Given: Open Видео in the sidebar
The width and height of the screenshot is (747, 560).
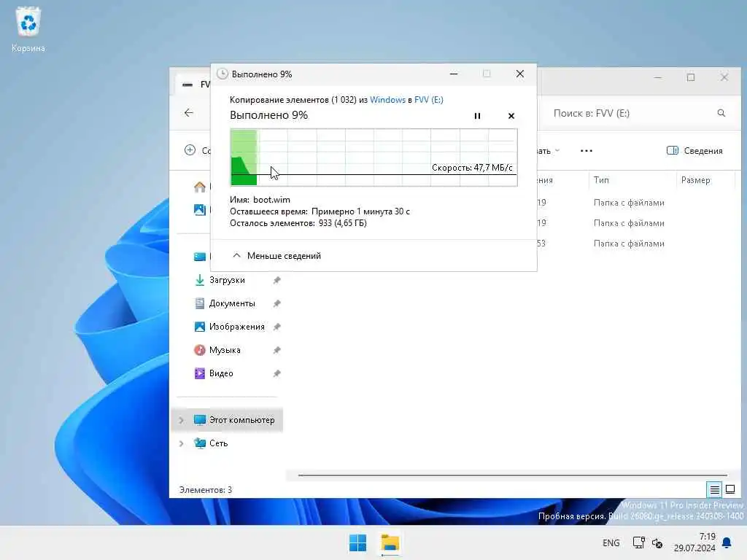Looking at the screenshot, I should click(x=221, y=373).
